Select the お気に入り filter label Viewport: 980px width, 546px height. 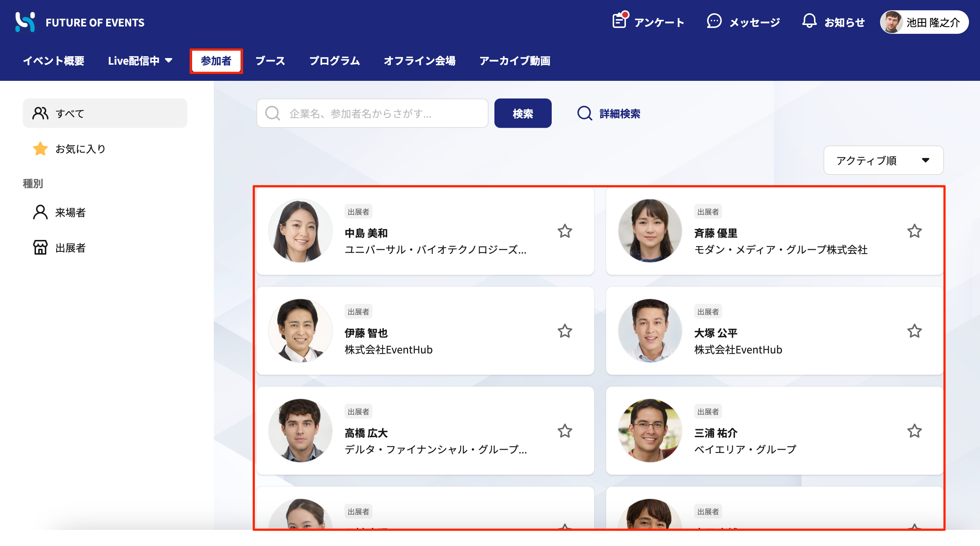tap(80, 149)
